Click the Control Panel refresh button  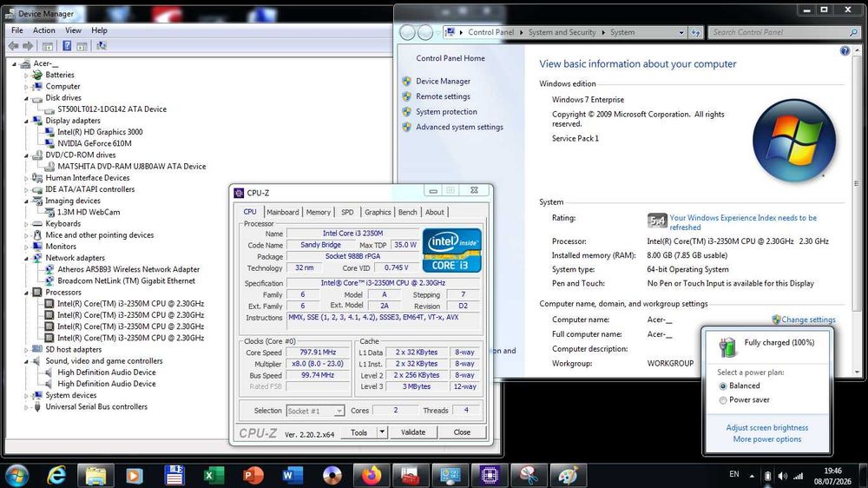click(x=696, y=33)
